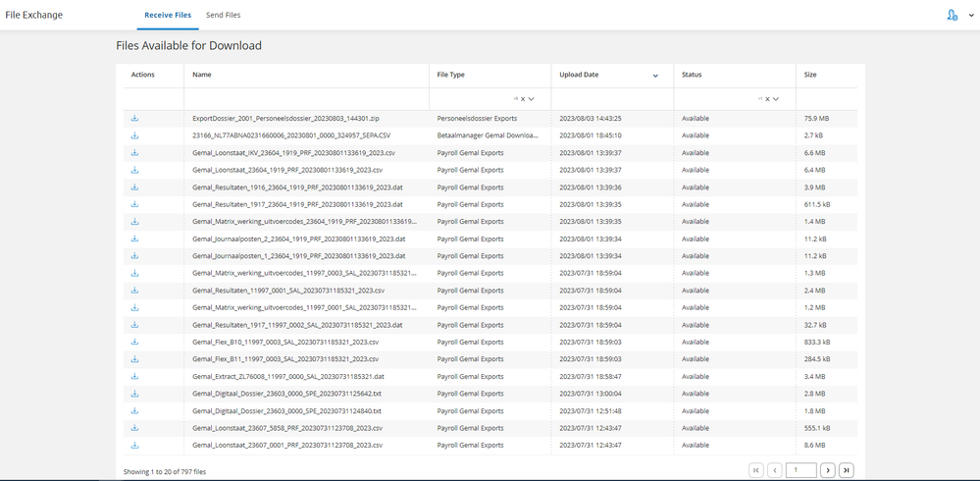Switch to the Send Files tab
Image resolution: width=980 pixels, height=481 pixels.
coord(224,15)
